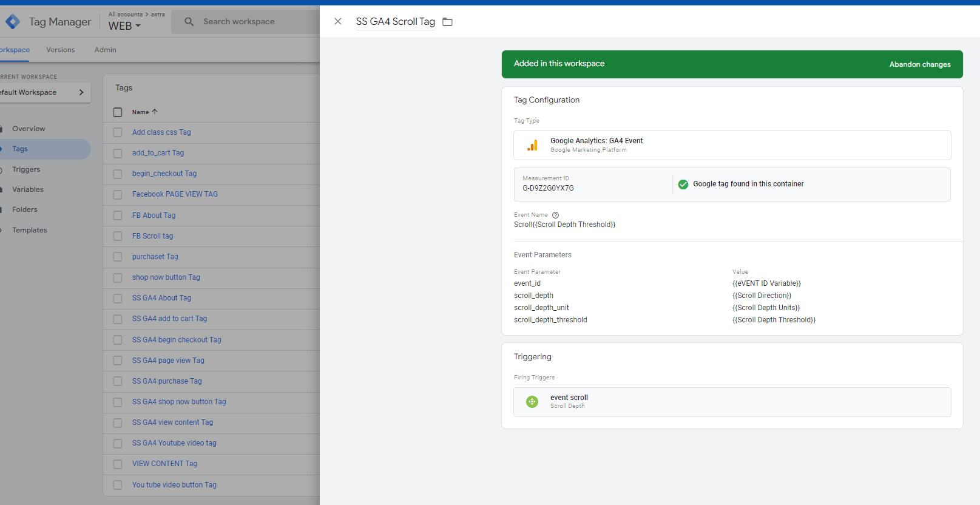Click the green check Google tag icon
The height and width of the screenshot is (505, 980).
click(x=683, y=184)
